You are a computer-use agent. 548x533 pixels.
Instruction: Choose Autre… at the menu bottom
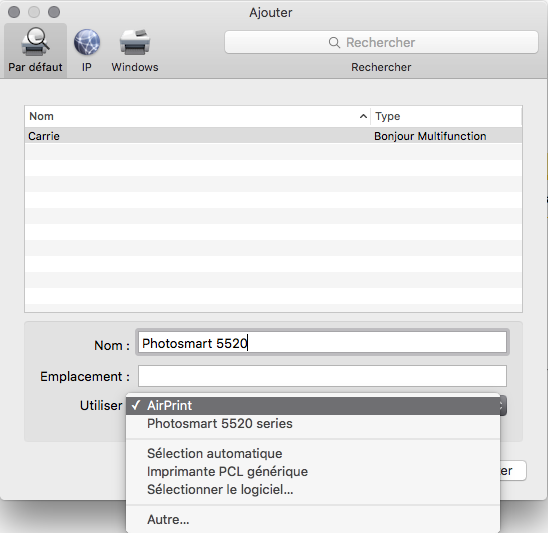(313, 520)
